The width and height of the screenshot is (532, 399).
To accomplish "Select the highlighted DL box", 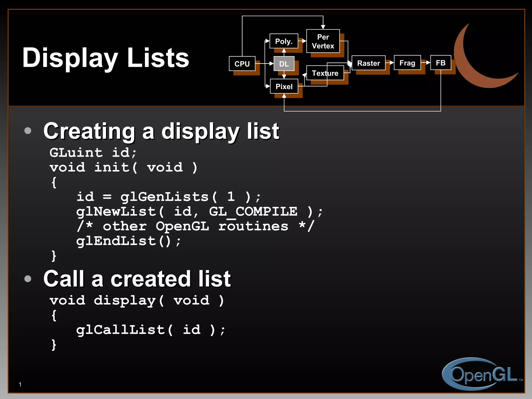I will 284,64.
